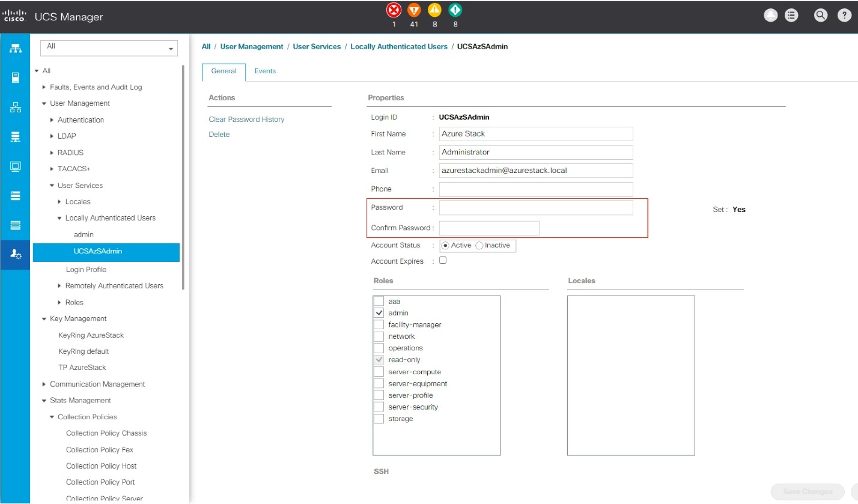The height and width of the screenshot is (504, 858).
Task: Open the Chassis icon in the navigation rail
Action: [16, 225]
